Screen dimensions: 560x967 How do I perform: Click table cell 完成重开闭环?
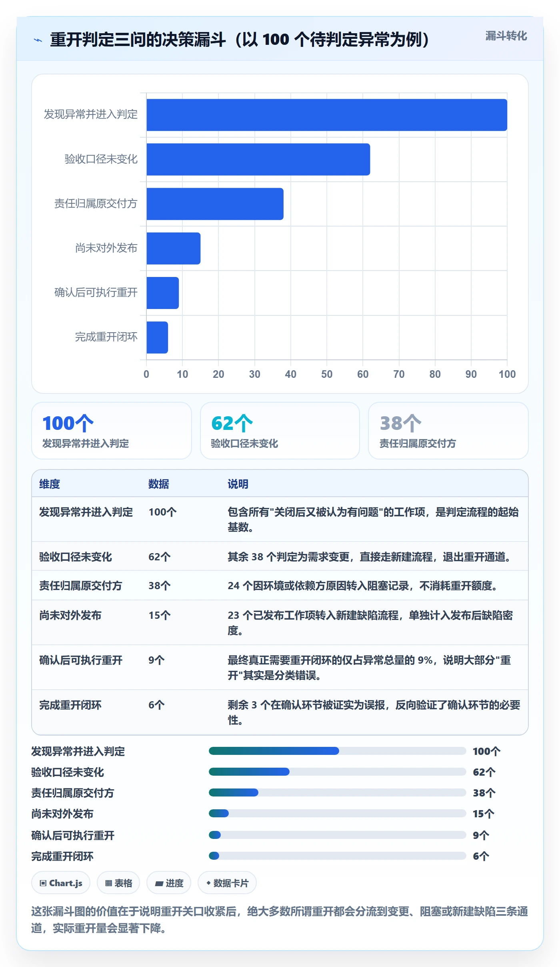(x=70, y=705)
